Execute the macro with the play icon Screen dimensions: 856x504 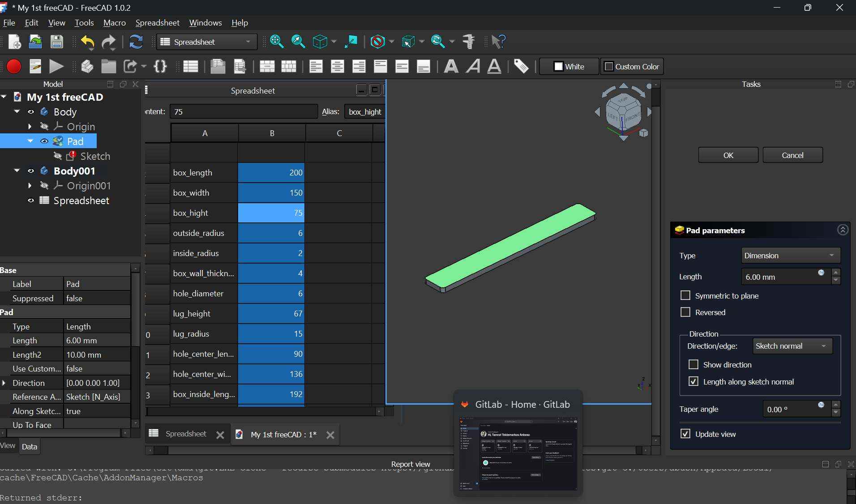click(56, 67)
